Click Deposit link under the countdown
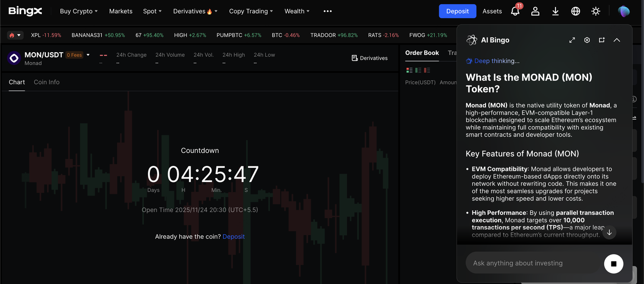Screen dimensions: 644x284 click(x=233, y=236)
